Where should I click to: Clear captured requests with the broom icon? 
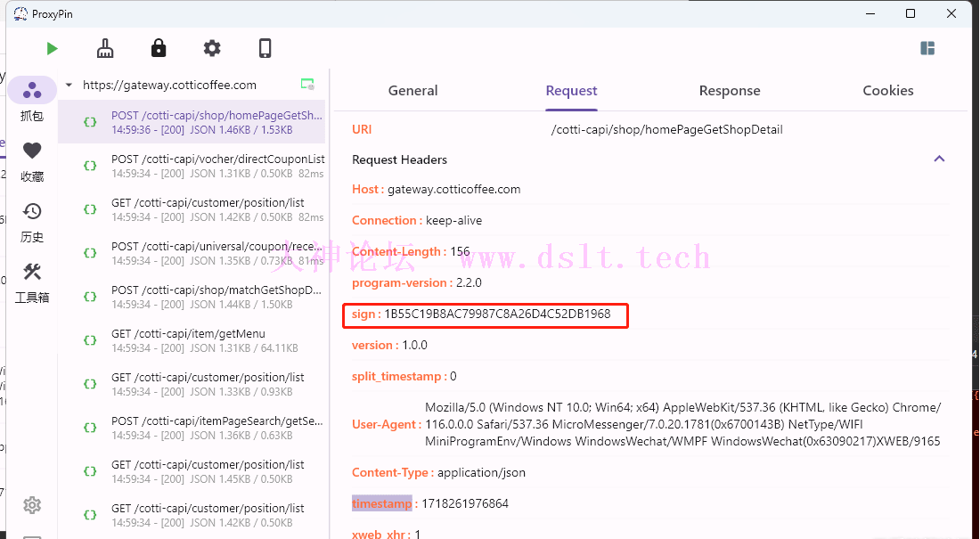pos(105,48)
